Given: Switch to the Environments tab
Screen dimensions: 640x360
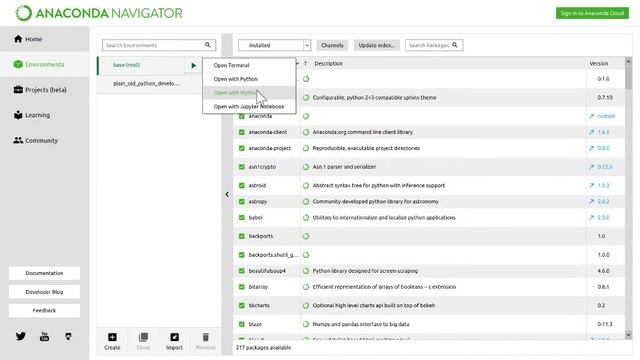Looking at the screenshot, I should (x=44, y=64).
